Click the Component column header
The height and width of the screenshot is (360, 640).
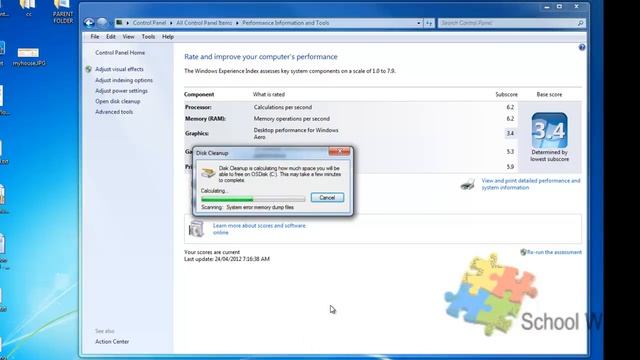click(x=199, y=94)
